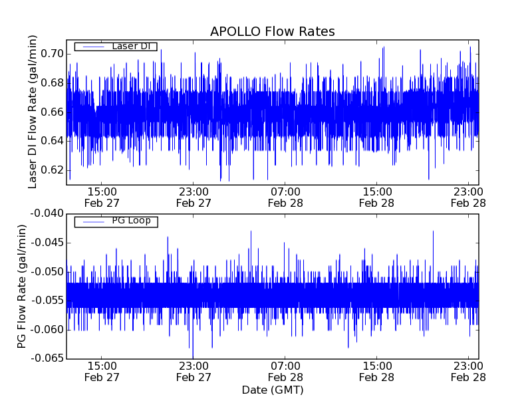Click top plot's 23:00 Feb 28 label

pos(469,198)
